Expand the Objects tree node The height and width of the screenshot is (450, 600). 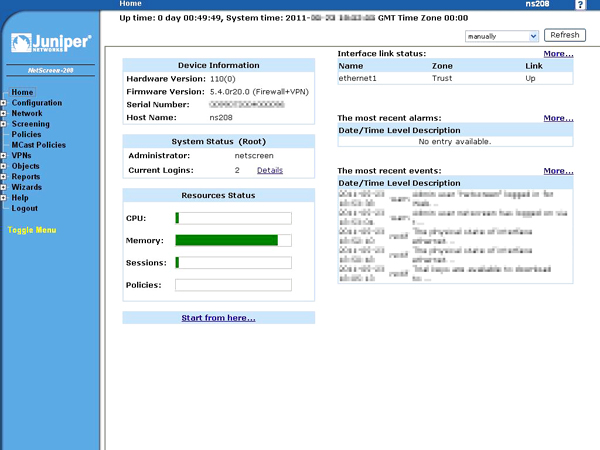coord(3,166)
